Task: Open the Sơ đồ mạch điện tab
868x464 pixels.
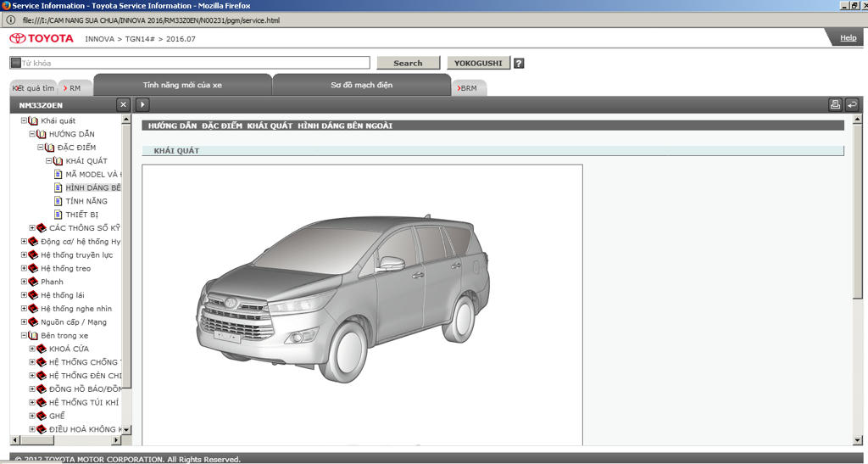Action: (x=361, y=85)
